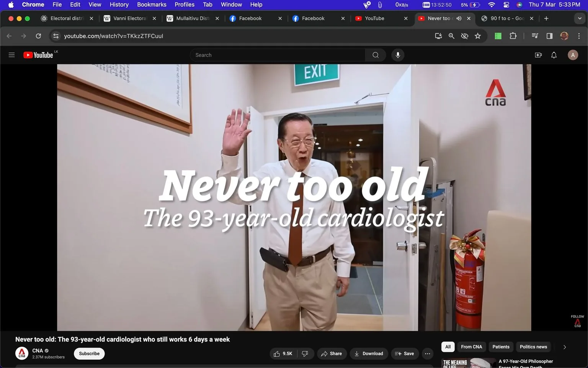This screenshot has height=368, width=588.
Task: Click the Cast icon in the address bar
Action: pos(438,36)
